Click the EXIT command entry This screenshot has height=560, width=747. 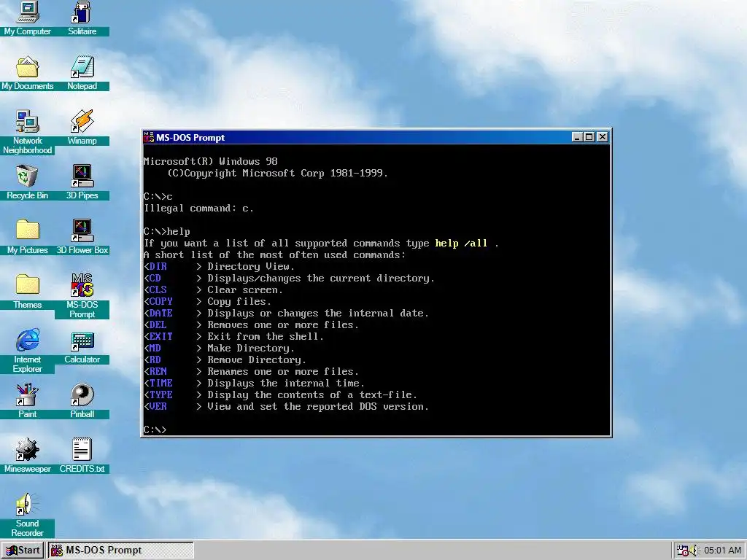point(160,337)
